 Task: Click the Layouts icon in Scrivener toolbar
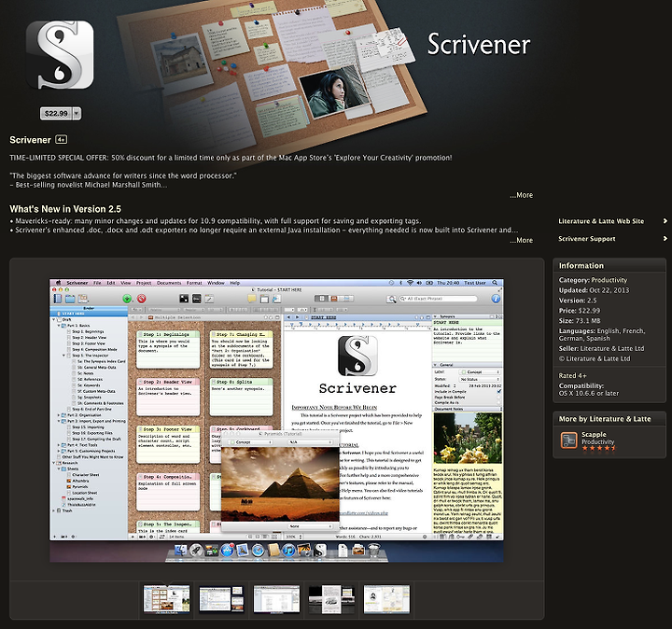tap(83, 299)
